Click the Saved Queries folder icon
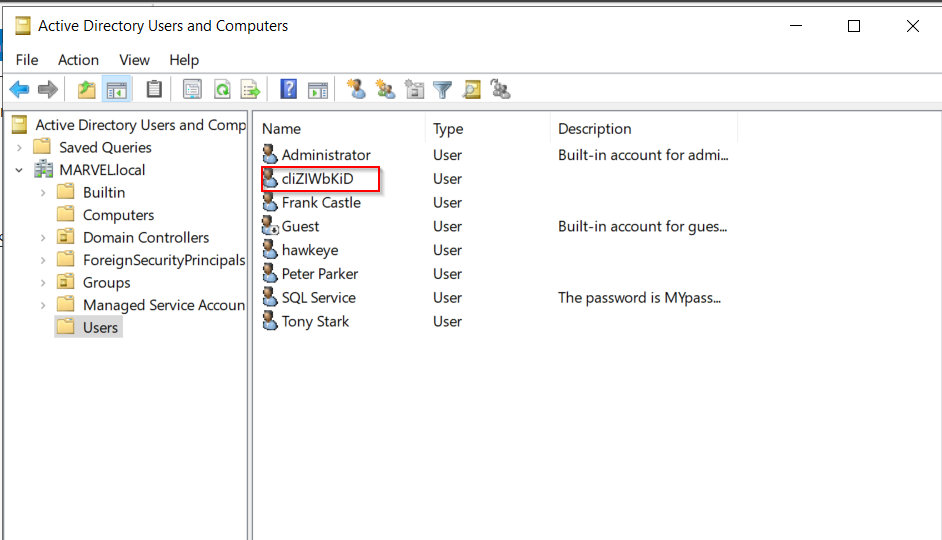 pyautogui.click(x=42, y=147)
